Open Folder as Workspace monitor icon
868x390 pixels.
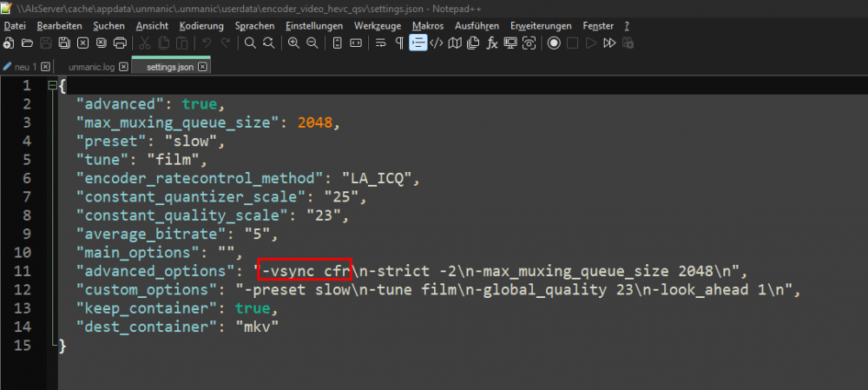click(x=510, y=43)
